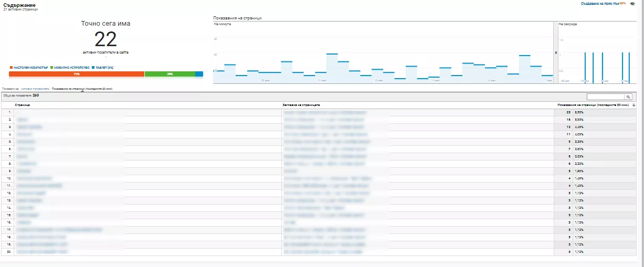Viewport: 644px width, 267px height.
Task: Click the 'Настолен компютър' legend item
Action: pyautogui.click(x=29, y=68)
